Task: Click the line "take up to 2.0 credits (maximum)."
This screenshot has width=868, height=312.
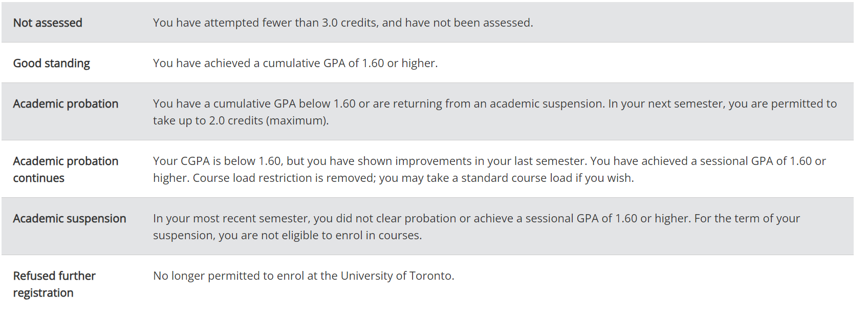Action: pos(241,121)
